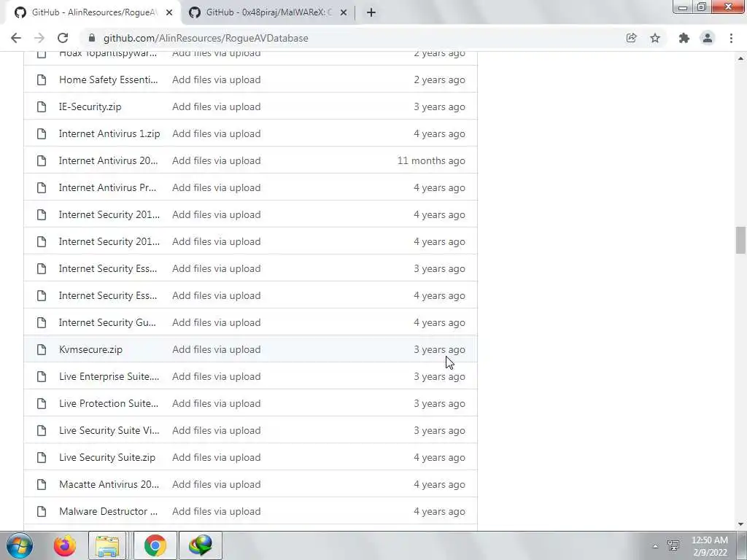Viewport: 747px width, 560px height.
Task: Switch to the 0x48piraj/MalWAReX tab
Action: pyautogui.click(x=268, y=12)
